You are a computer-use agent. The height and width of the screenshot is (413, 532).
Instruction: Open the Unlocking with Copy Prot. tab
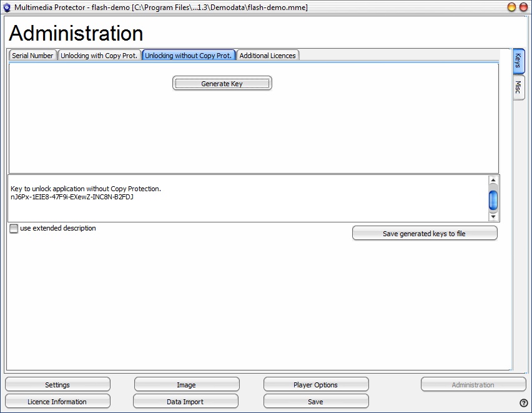pyautogui.click(x=99, y=56)
